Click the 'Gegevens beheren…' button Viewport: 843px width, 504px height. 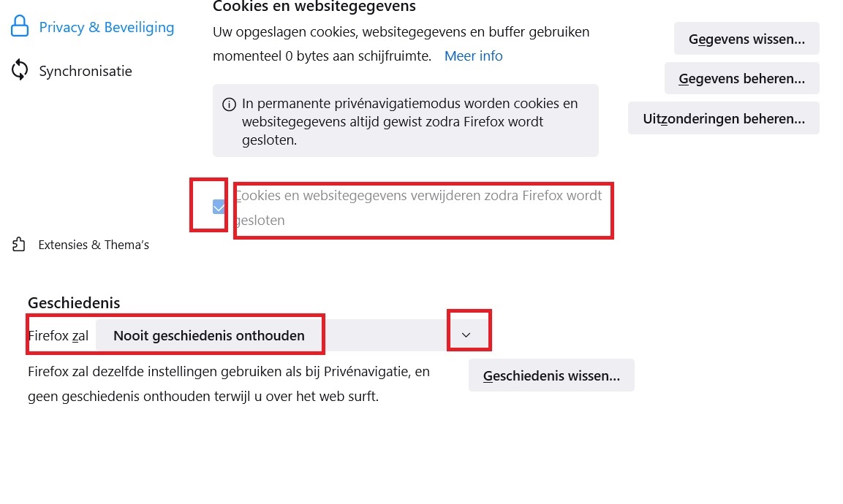click(x=741, y=78)
